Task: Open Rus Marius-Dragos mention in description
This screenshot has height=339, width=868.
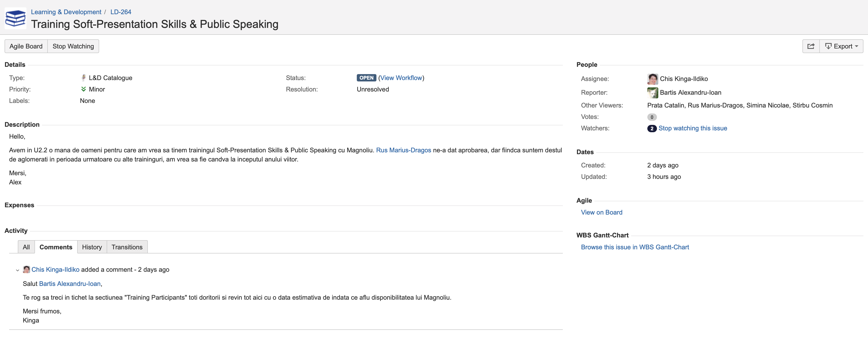Action: [x=403, y=150]
